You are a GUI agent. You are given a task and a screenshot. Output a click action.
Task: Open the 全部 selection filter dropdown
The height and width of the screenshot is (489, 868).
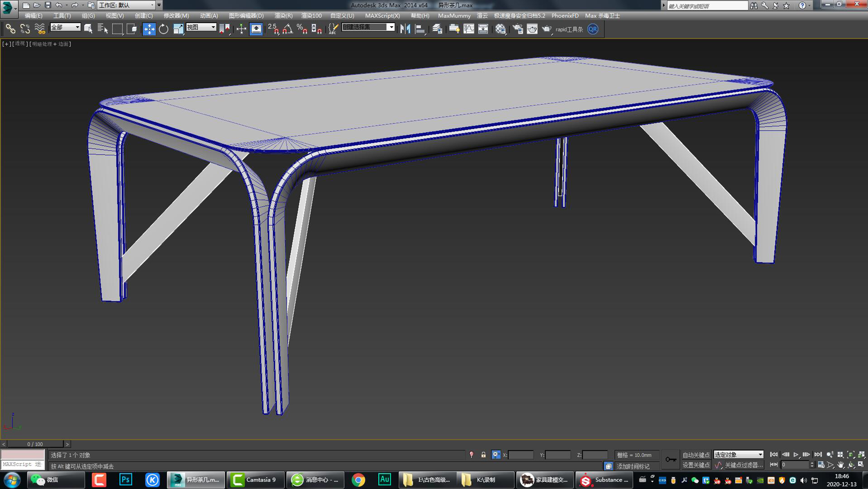pos(65,27)
